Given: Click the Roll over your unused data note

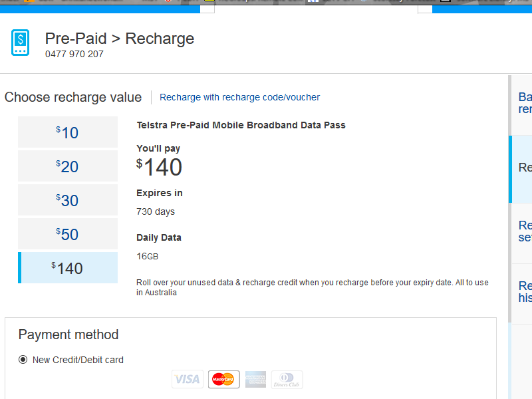Looking at the screenshot, I should 312,287.
